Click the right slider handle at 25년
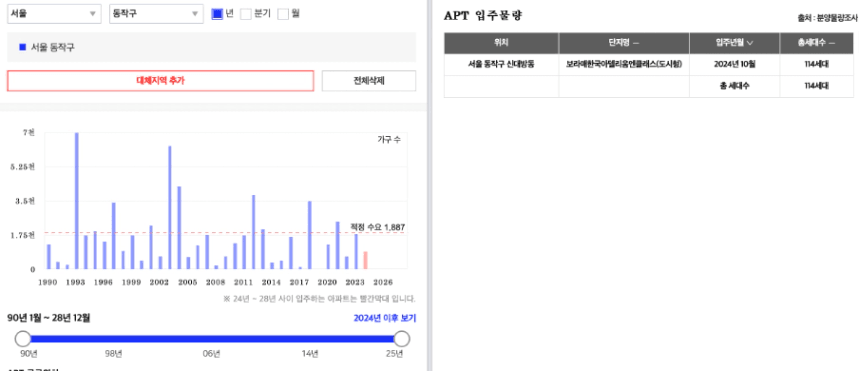Screen dimensions: 859x371 tap(402, 339)
